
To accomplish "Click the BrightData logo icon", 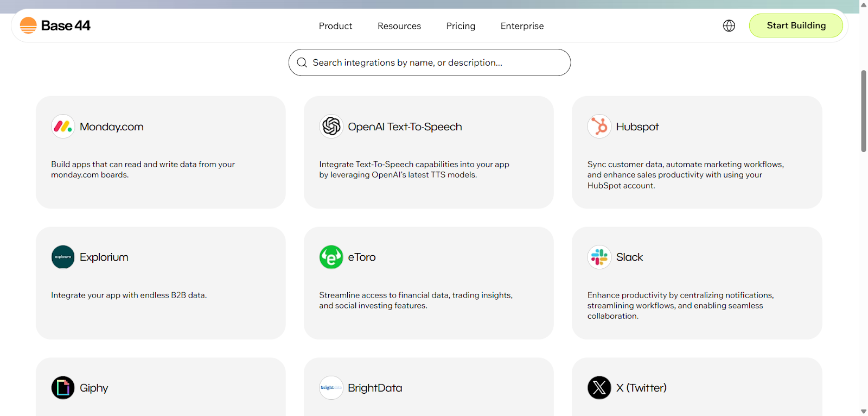I will point(331,388).
